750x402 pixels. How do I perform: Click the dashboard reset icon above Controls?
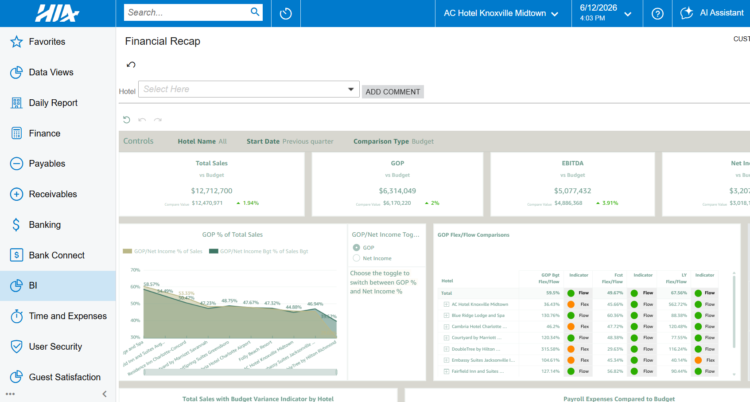coord(126,120)
